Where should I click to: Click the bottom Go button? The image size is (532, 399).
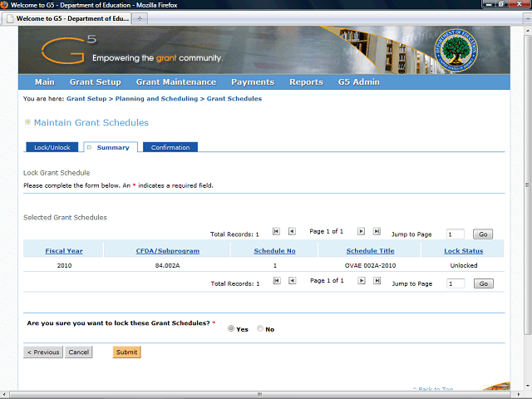[x=484, y=283]
